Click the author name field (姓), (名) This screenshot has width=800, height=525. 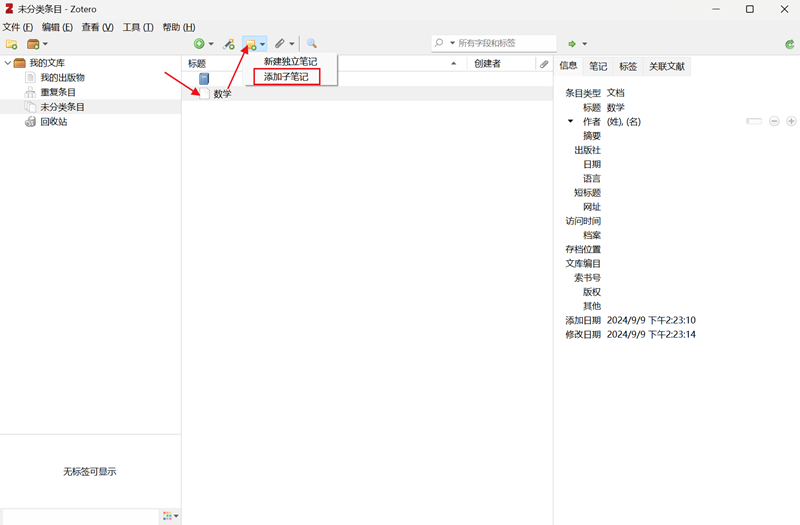tap(623, 121)
